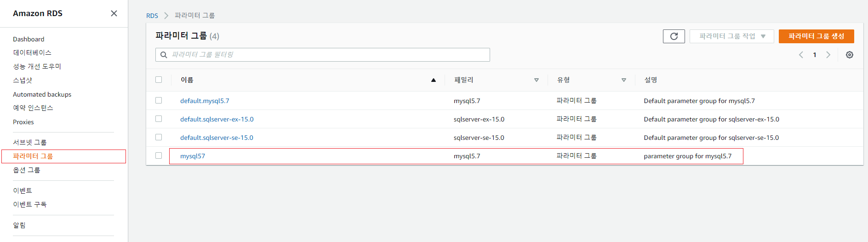Open Dashboard in sidebar
Image resolution: width=868 pixels, height=242 pixels.
click(29, 39)
